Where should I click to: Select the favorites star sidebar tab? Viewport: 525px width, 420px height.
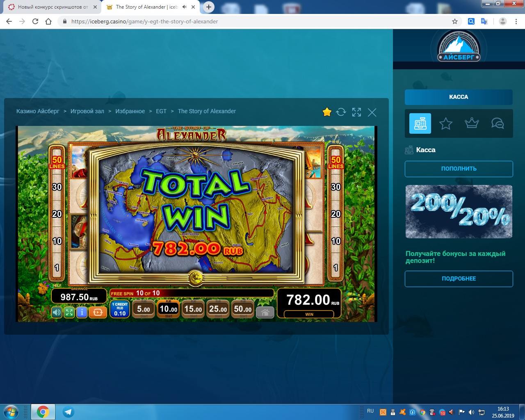pos(446,123)
